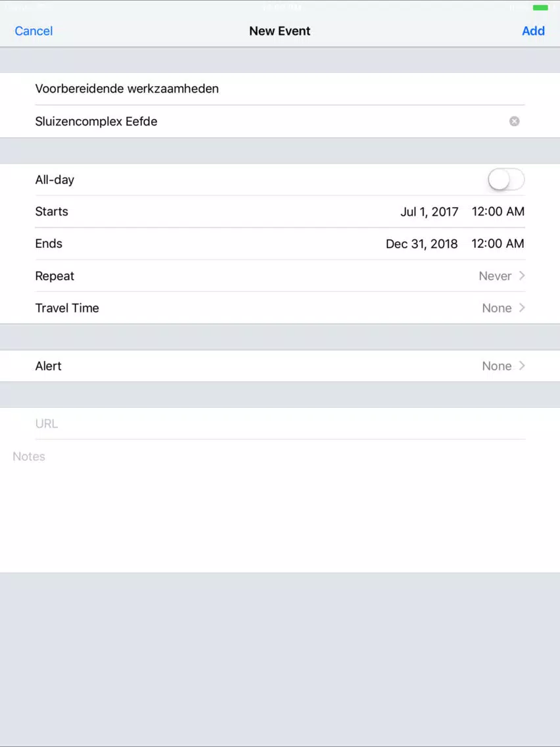
Task: Open Alert options via chevron
Action: pyautogui.click(x=522, y=366)
